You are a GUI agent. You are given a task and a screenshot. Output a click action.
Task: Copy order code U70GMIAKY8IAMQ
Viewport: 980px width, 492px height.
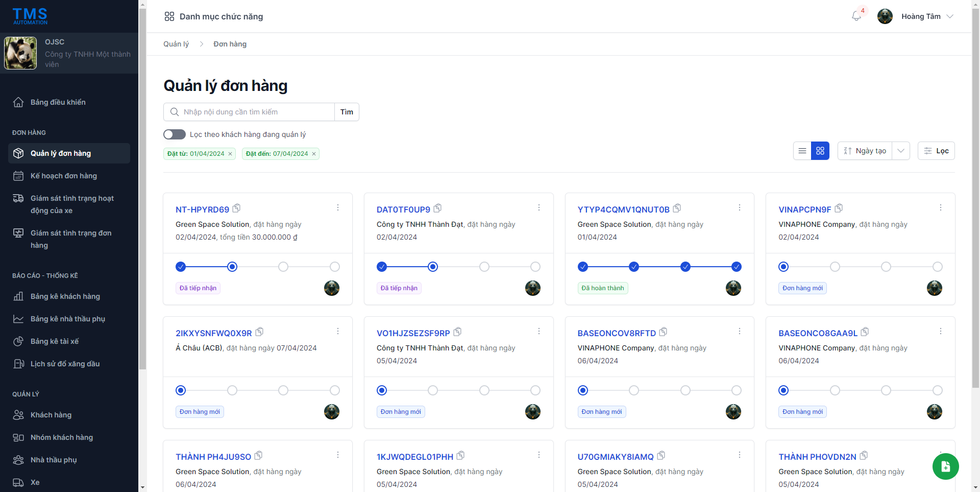tap(661, 456)
